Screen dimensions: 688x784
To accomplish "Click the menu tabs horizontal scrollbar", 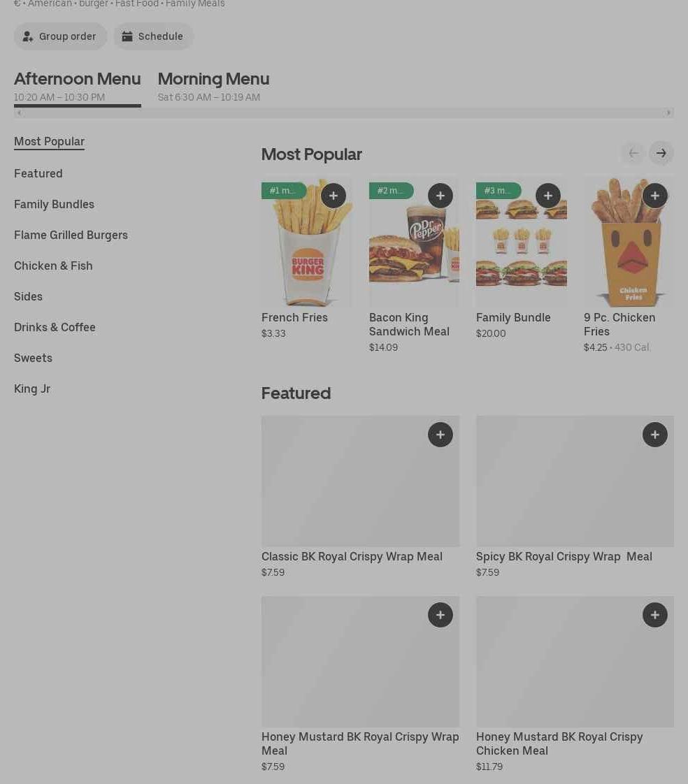I will (x=344, y=113).
